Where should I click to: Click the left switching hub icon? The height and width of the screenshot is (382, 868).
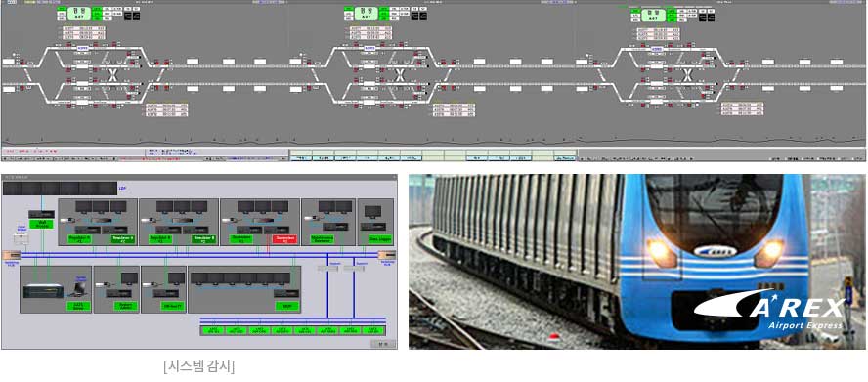click(x=12, y=255)
